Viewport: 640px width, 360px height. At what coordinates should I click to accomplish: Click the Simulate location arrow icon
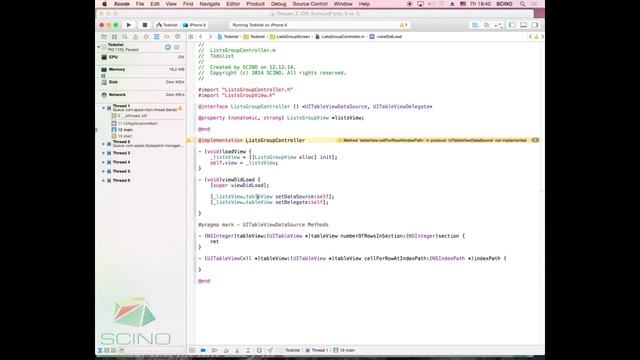click(x=270, y=350)
